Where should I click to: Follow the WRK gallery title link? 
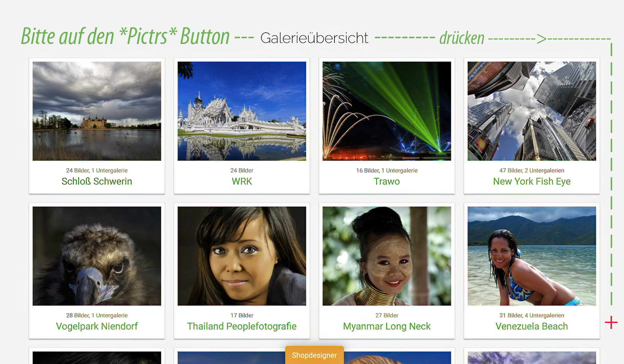click(x=242, y=182)
